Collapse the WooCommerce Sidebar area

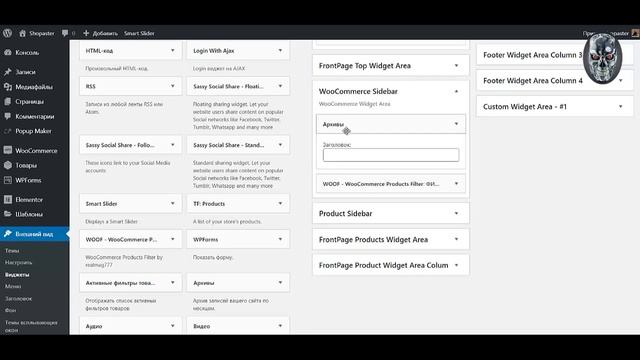456,91
